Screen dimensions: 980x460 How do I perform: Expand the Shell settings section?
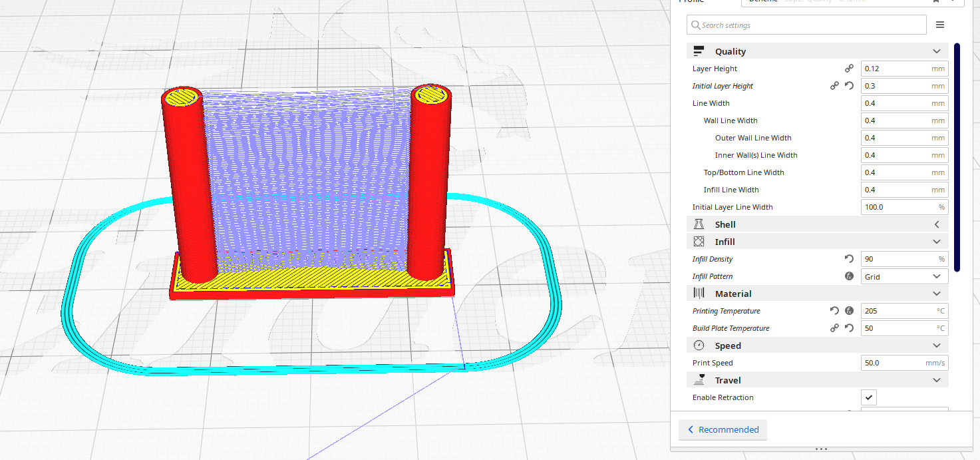tap(937, 224)
